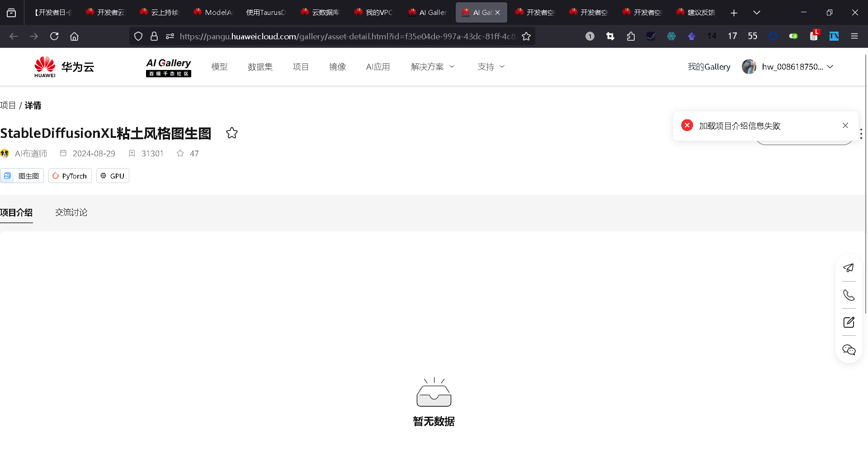
Task: Click the 项目 breadcrumb link
Action: point(8,105)
